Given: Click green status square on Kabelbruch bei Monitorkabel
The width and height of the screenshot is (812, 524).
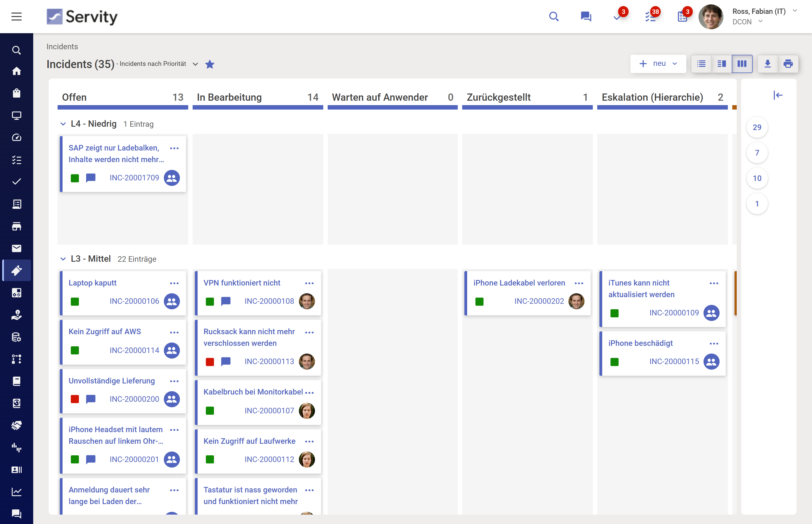Looking at the screenshot, I should click(x=210, y=411).
